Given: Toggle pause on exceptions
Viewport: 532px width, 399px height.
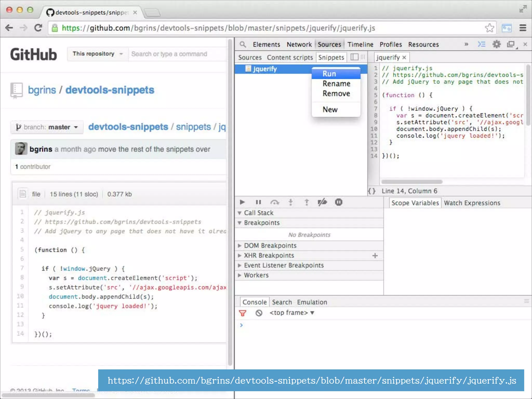Looking at the screenshot, I should coord(338,202).
